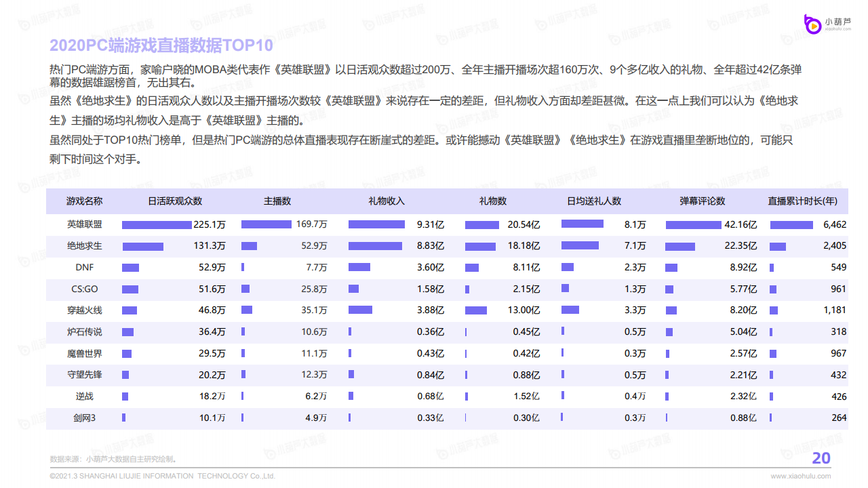Click the 绝地求生 row name
The width and height of the screenshot is (868, 488).
[x=84, y=246]
